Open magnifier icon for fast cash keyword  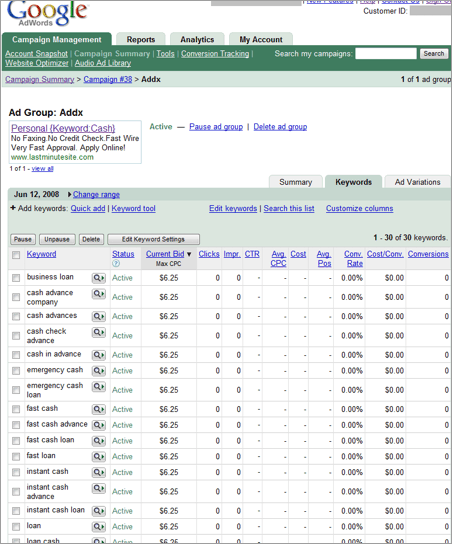(99, 409)
